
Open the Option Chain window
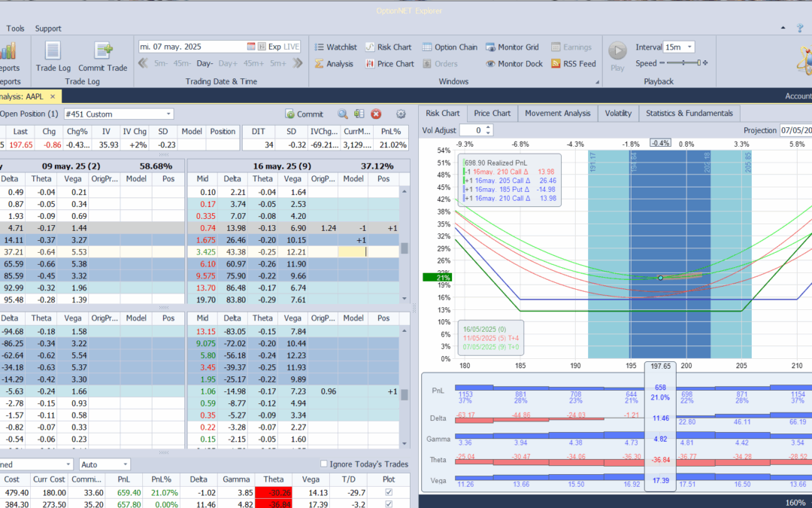450,47
